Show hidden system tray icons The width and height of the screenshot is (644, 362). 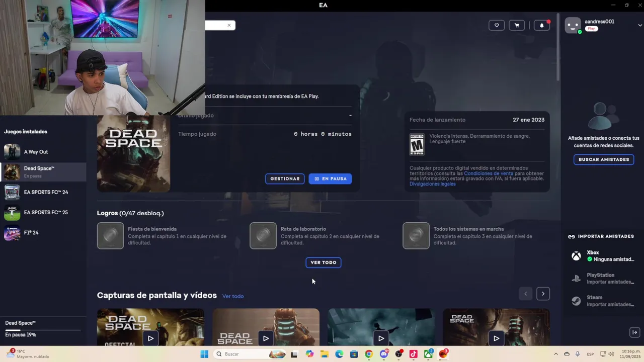pos(555,354)
